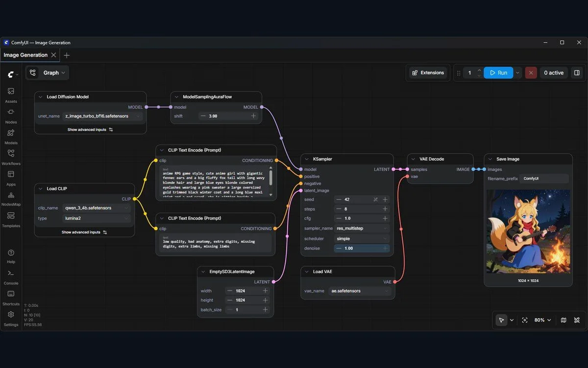Open the Templates sidebar panel
588x368 pixels.
click(11, 219)
